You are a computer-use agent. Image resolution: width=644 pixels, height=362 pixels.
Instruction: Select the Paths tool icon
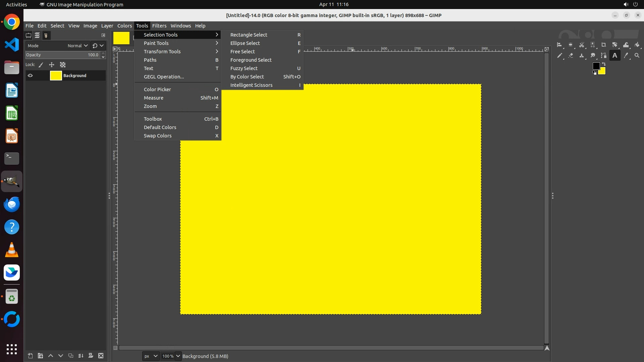pos(604,56)
